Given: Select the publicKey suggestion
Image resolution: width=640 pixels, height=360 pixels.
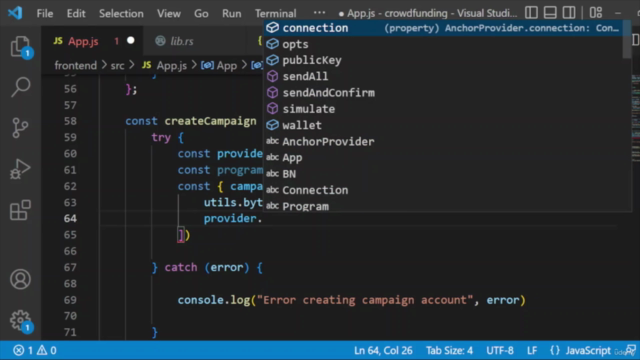Looking at the screenshot, I should (x=443, y=60).
